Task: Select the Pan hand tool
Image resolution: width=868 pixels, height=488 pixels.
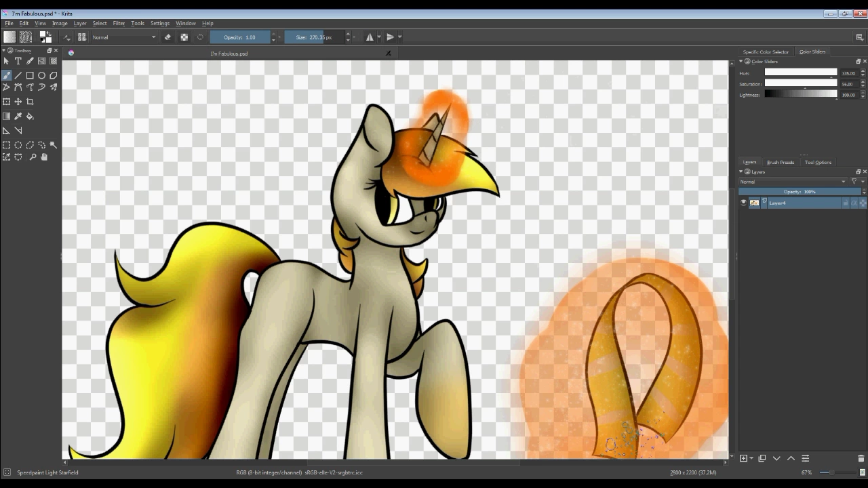Action: (x=44, y=157)
